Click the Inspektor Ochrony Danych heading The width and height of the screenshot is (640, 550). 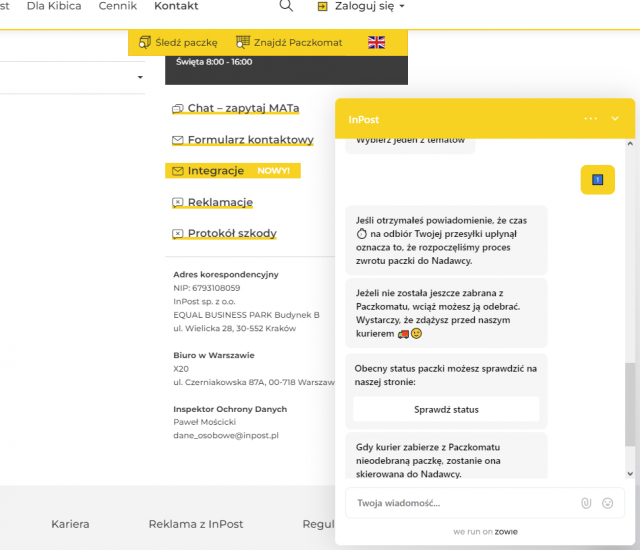[x=230, y=409]
